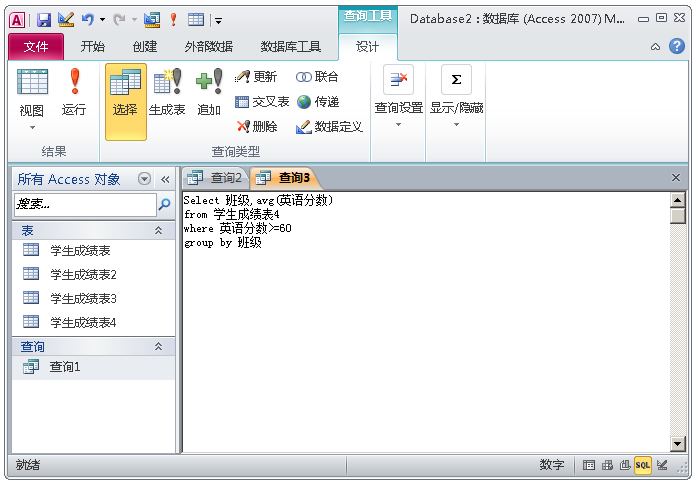Viewport: 698px width, 485px height.
Task: Switch to the 外部数据 ribbon tab
Action: pos(209,46)
